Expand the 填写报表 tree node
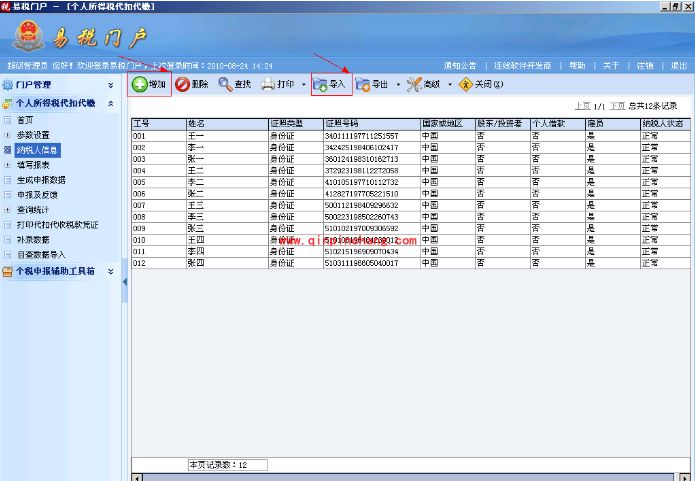The image size is (695, 481). (x=8, y=164)
